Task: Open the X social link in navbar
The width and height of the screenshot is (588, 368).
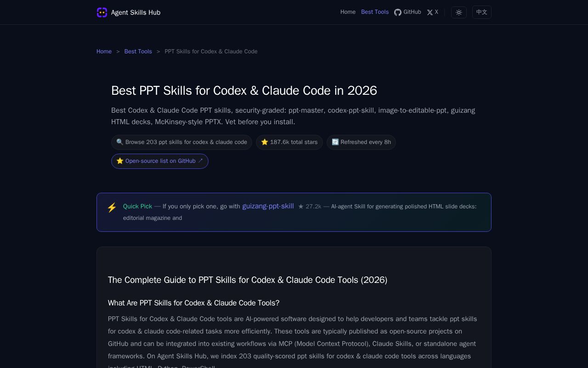Action: click(x=432, y=12)
